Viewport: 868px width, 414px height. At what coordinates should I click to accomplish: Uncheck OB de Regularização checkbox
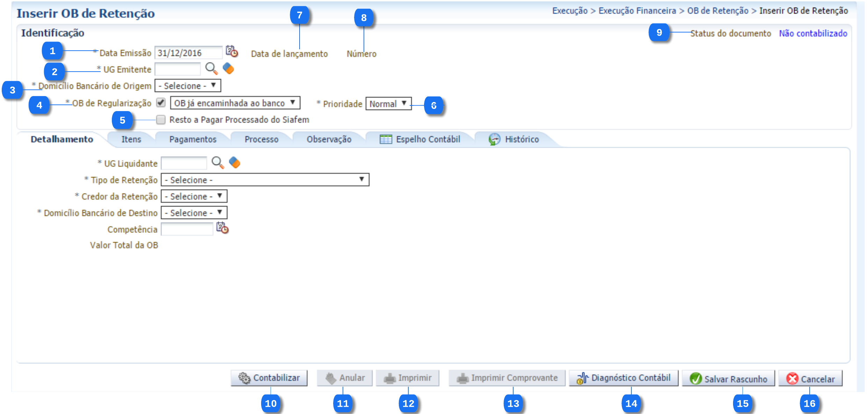click(x=161, y=103)
